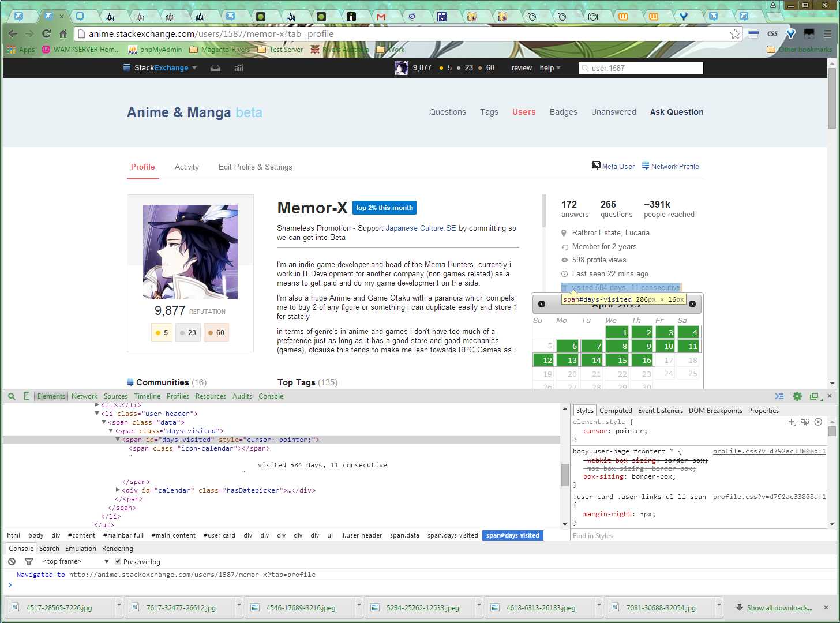
Task: Open the Timeline panel
Action: pos(147,396)
